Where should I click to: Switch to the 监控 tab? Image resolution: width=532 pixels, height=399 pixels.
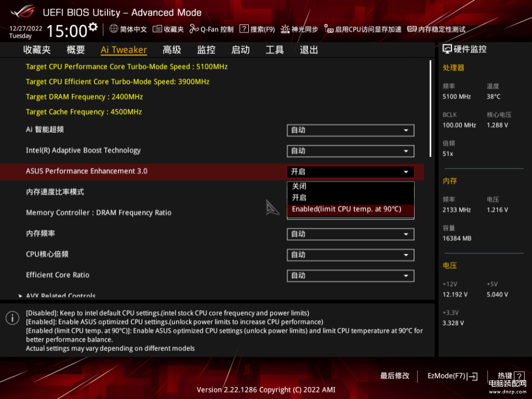(206, 50)
